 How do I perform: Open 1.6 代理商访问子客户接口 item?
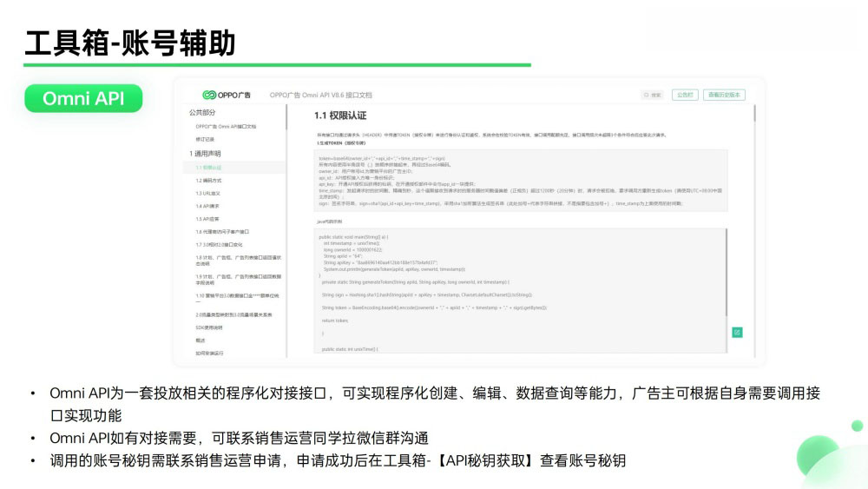pyautogui.click(x=222, y=232)
